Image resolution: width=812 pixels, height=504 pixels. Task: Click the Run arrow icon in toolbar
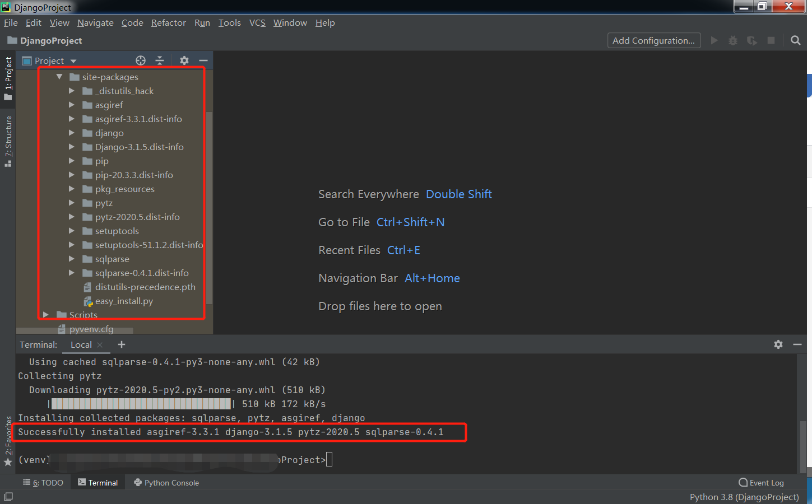[714, 40]
